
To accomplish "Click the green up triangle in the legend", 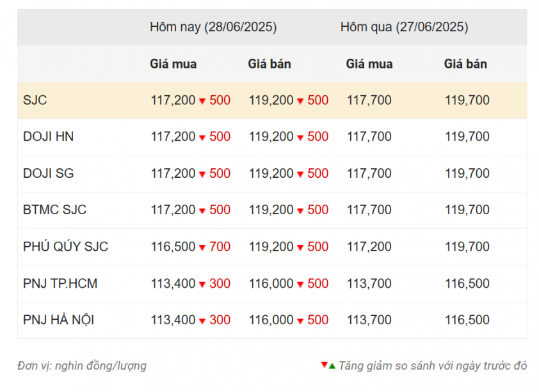I will coord(332,366).
